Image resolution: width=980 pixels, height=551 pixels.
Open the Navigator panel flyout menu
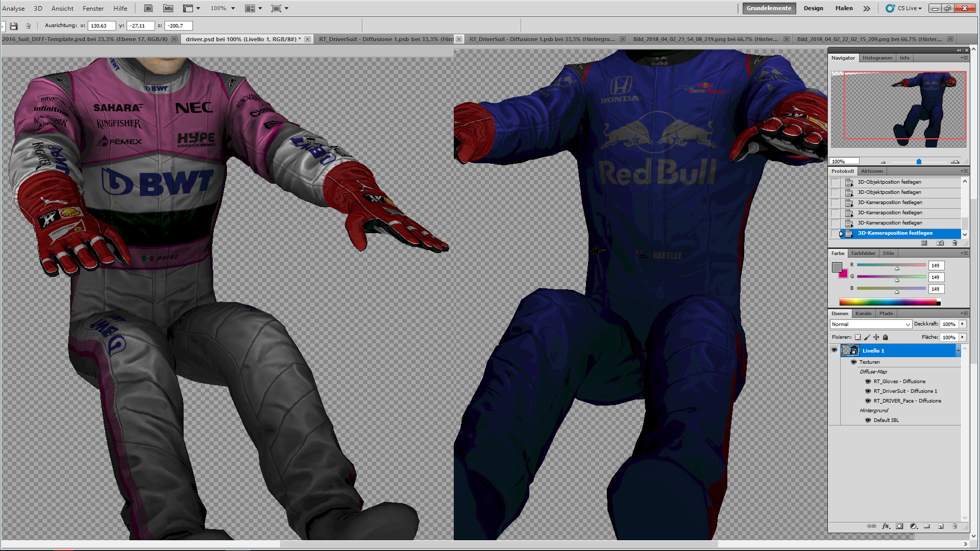point(964,58)
